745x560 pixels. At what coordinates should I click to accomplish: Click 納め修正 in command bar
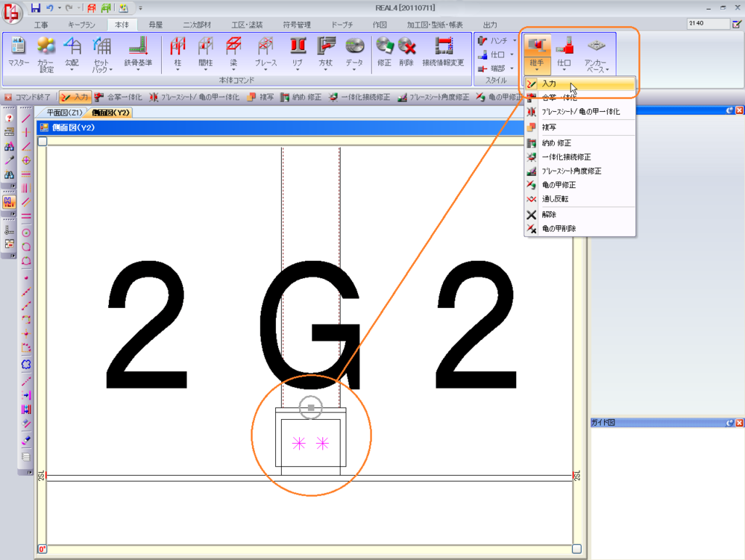tap(301, 97)
